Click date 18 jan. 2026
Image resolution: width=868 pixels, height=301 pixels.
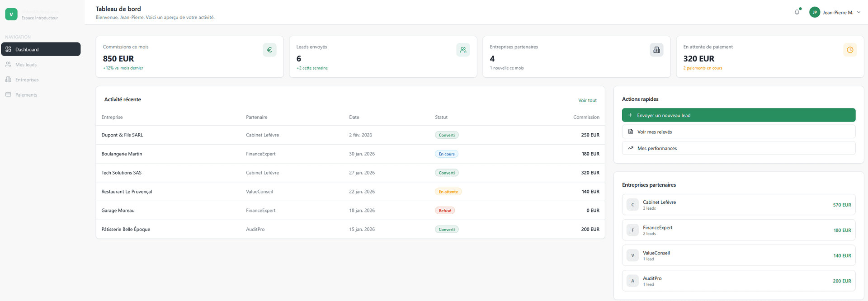[362, 211]
